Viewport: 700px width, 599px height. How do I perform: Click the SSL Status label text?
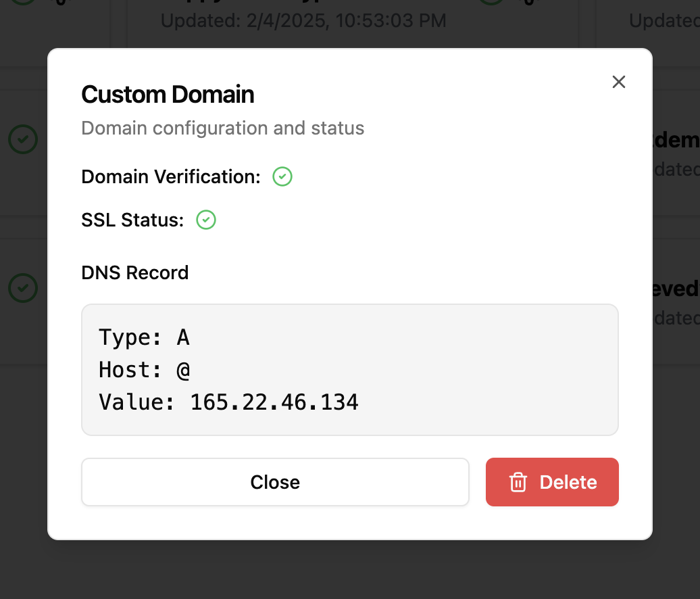[x=132, y=220]
